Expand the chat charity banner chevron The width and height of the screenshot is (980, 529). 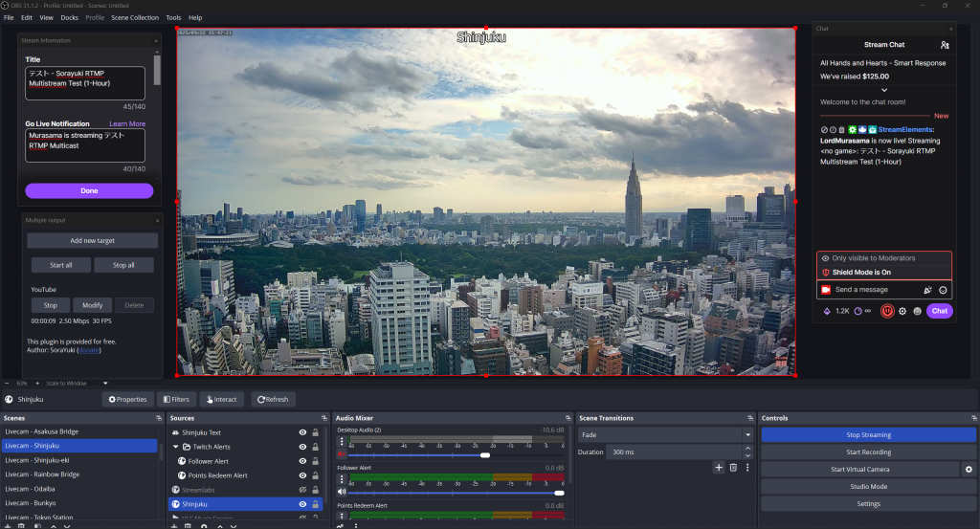click(882, 90)
